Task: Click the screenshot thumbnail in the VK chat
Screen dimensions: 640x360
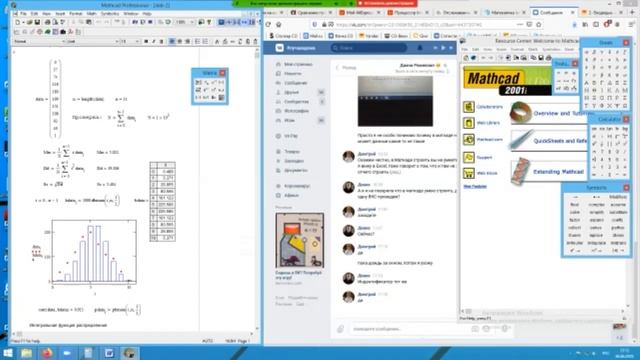Action: coord(395,101)
